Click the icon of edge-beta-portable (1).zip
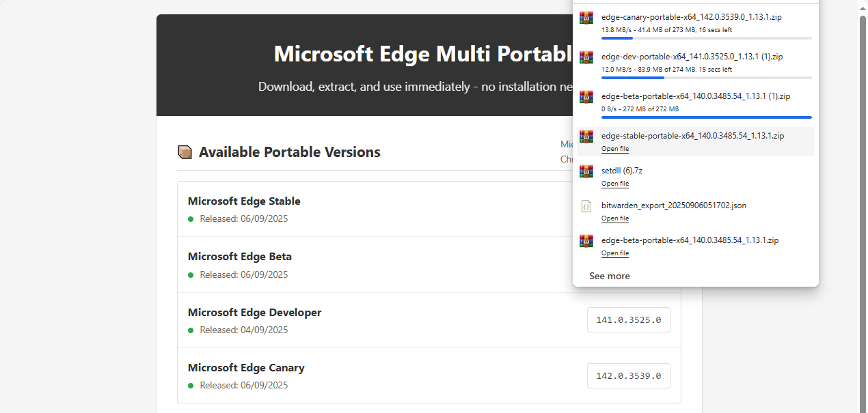 586,97
